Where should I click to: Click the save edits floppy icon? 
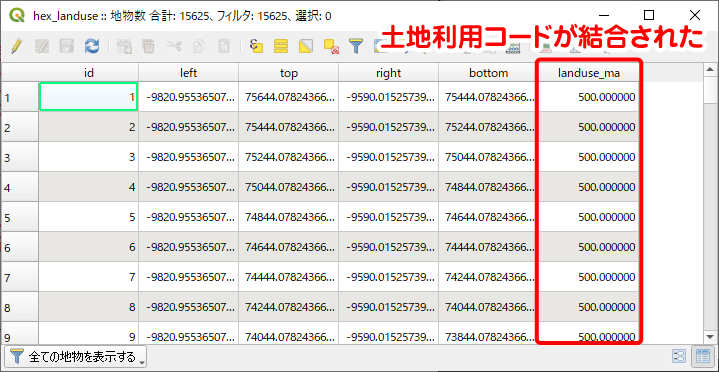67,45
